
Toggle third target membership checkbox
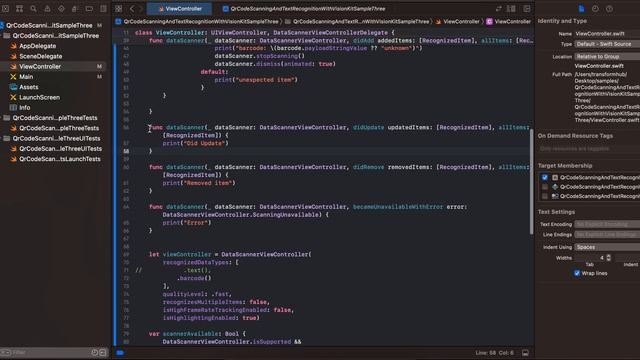coord(544,196)
